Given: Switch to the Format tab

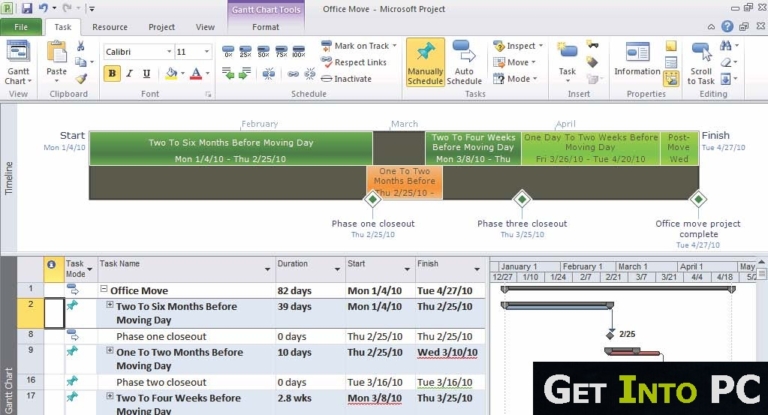Looking at the screenshot, I should (265, 27).
